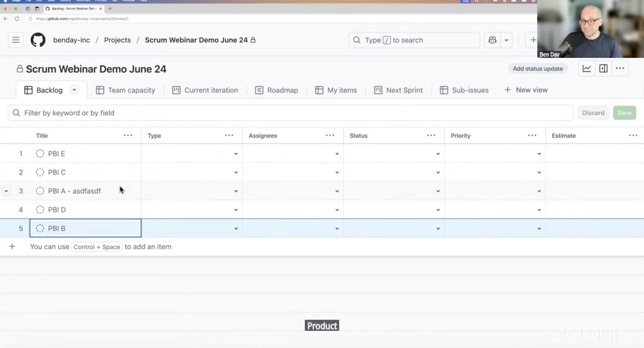
Task: Open the Priority dropdown for PBI C
Action: point(539,173)
